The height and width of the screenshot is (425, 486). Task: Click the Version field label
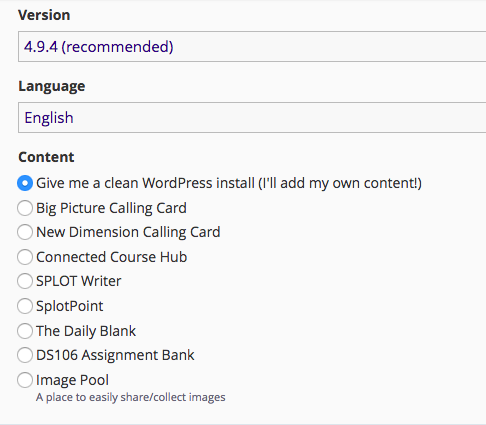(x=44, y=15)
